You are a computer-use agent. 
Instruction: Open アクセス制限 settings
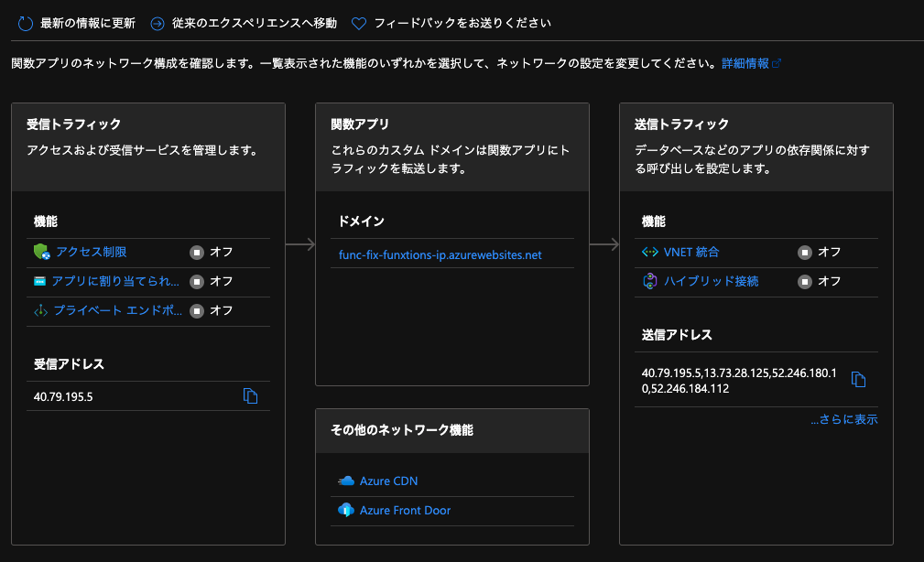coord(92,252)
